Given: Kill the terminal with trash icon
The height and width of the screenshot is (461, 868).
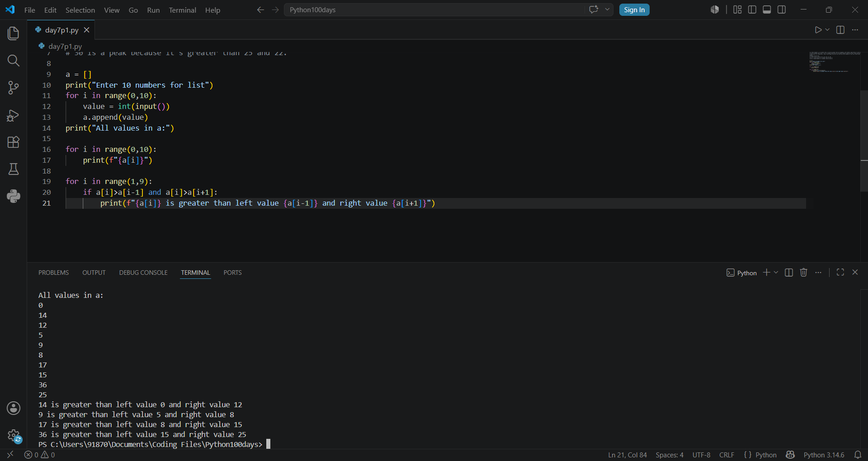Looking at the screenshot, I should click(803, 273).
